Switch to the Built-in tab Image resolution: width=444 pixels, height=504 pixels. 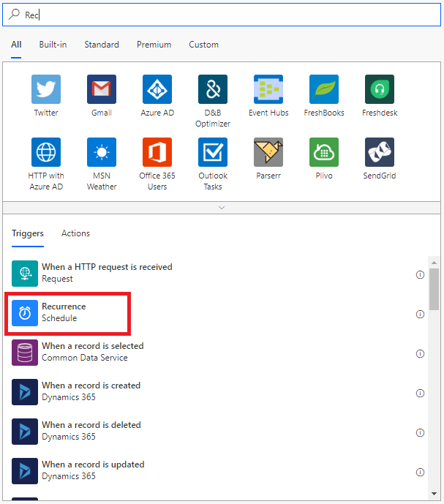pyautogui.click(x=53, y=45)
